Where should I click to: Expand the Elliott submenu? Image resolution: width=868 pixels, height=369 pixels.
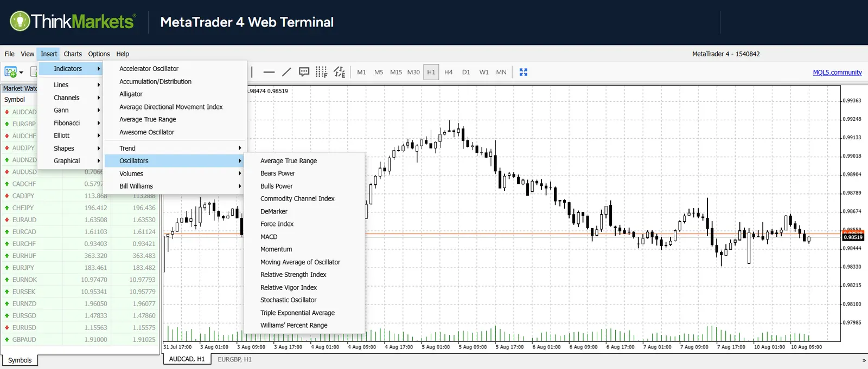(x=70, y=135)
